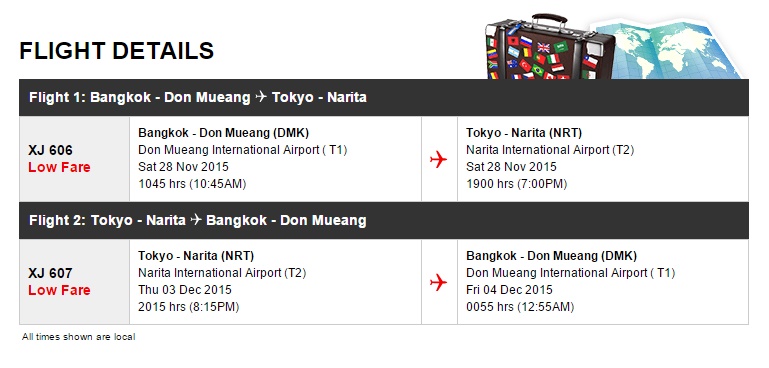This screenshot has height=368, width=769.
Task: Click the white plane symbol in Flight 1 header
Action: coord(261,97)
